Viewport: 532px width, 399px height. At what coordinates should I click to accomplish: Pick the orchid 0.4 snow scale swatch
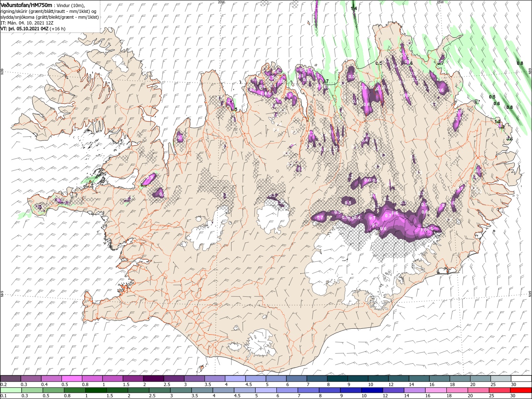click(x=51, y=378)
